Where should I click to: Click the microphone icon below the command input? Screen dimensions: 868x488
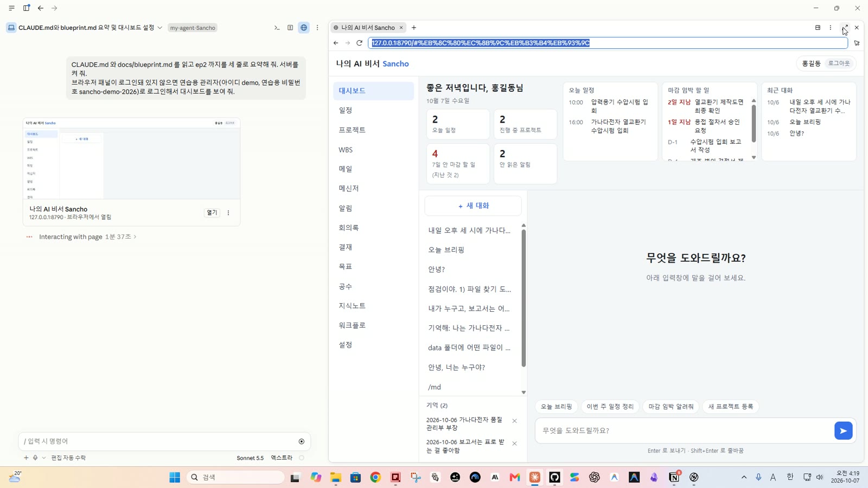tap(35, 458)
